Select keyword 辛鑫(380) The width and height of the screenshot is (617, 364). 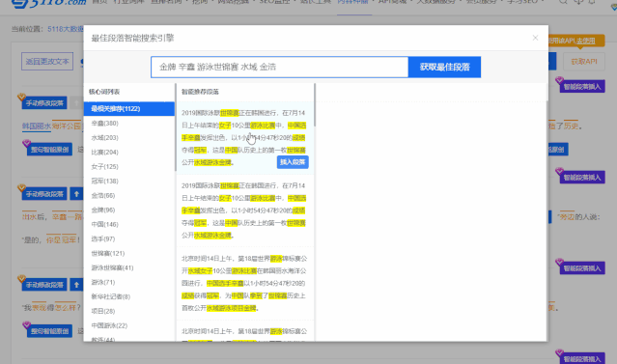pyautogui.click(x=104, y=124)
